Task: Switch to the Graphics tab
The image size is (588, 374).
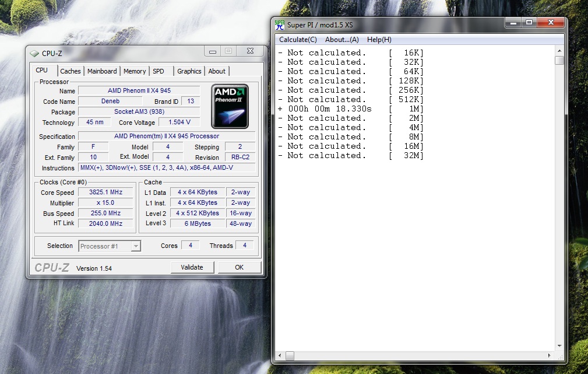Action: (189, 71)
